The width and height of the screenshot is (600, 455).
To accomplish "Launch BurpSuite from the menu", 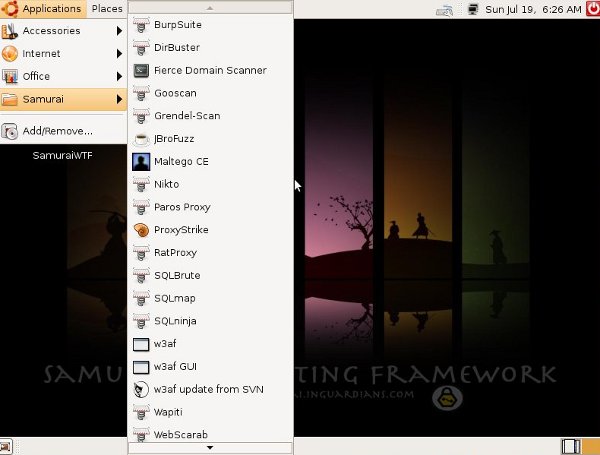I will (x=210, y=25).
